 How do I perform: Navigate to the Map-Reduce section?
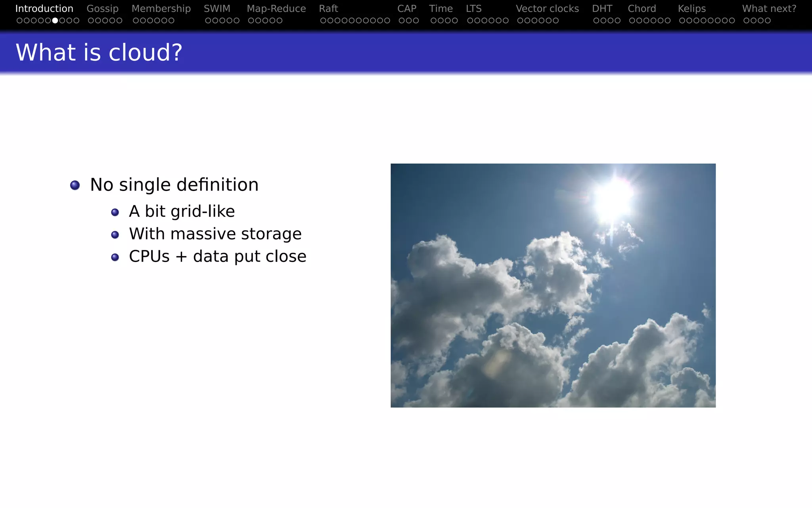(276, 9)
